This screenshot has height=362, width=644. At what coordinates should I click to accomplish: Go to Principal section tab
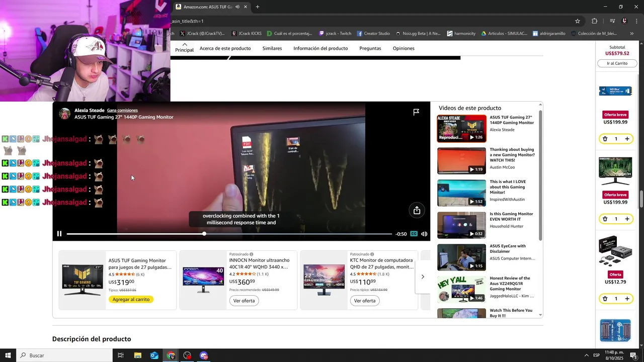pos(184,48)
